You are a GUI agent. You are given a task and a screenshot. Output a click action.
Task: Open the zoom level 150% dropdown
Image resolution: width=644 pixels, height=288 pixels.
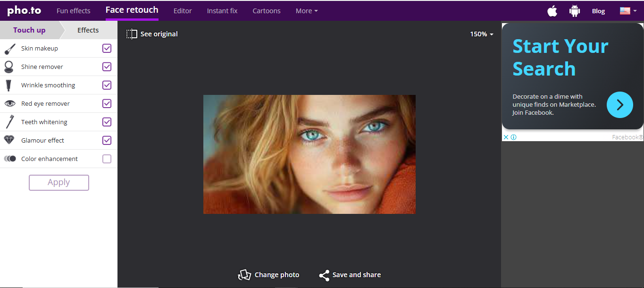click(x=481, y=34)
